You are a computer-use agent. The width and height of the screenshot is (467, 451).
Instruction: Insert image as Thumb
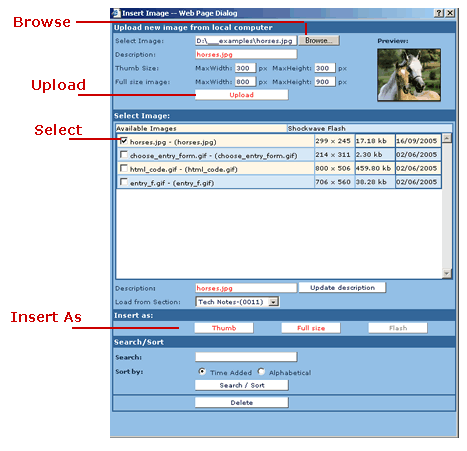click(224, 328)
